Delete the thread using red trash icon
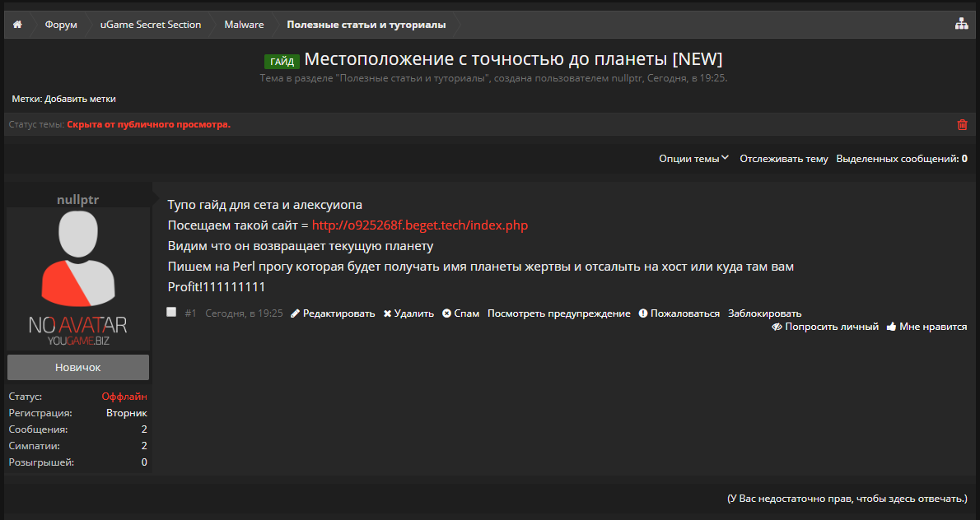This screenshot has height=520, width=980. [962, 124]
